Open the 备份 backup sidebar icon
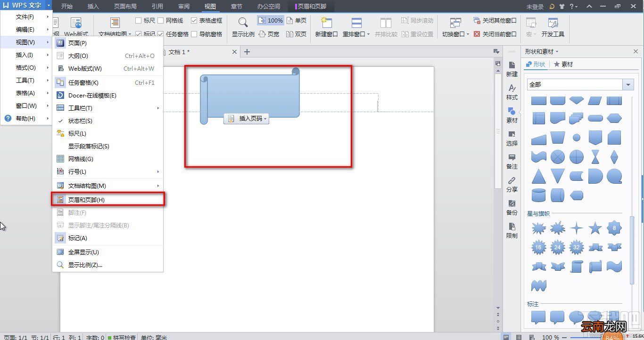644x340 pixels. [512, 208]
